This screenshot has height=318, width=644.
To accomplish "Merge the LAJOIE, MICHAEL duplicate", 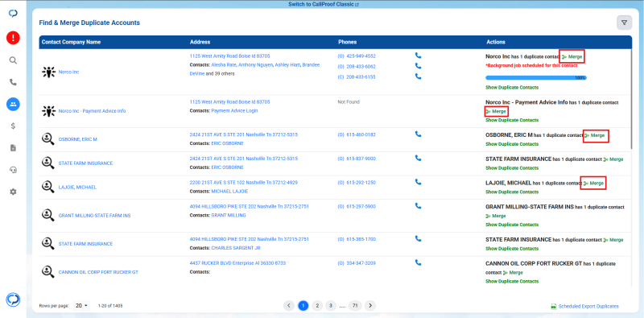I will pyautogui.click(x=593, y=184).
